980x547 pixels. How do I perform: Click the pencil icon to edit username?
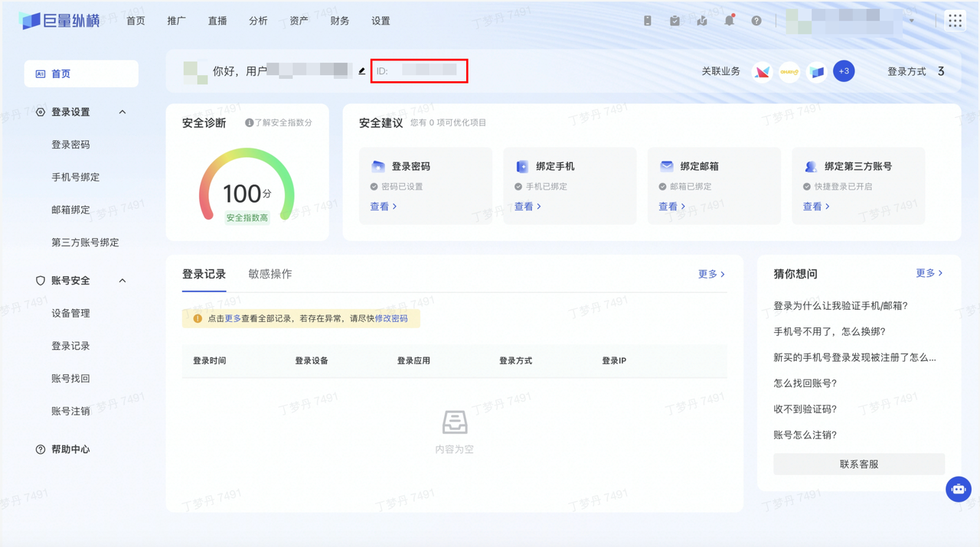click(x=362, y=71)
